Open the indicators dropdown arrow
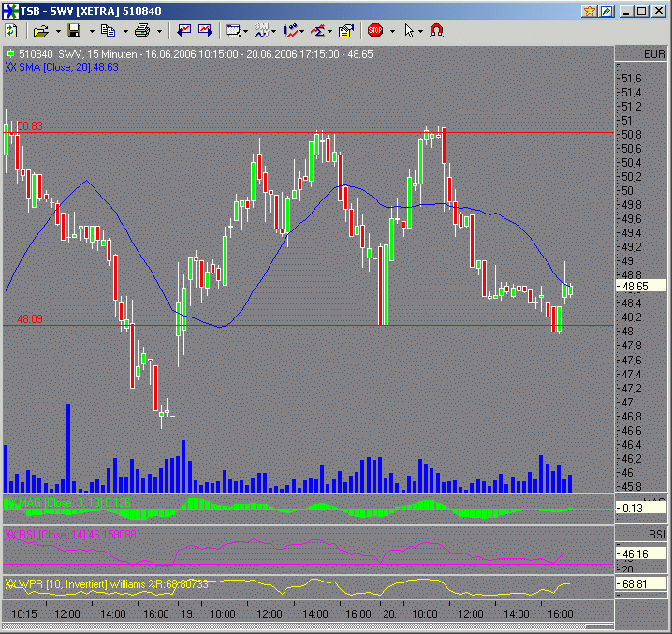Viewport: 672px width, 634px height. [x=330, y=31]
